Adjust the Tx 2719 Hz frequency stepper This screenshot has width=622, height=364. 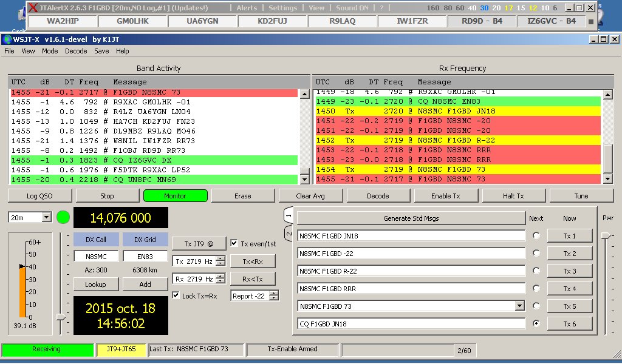pyautogui.click(x=220, y=261)
